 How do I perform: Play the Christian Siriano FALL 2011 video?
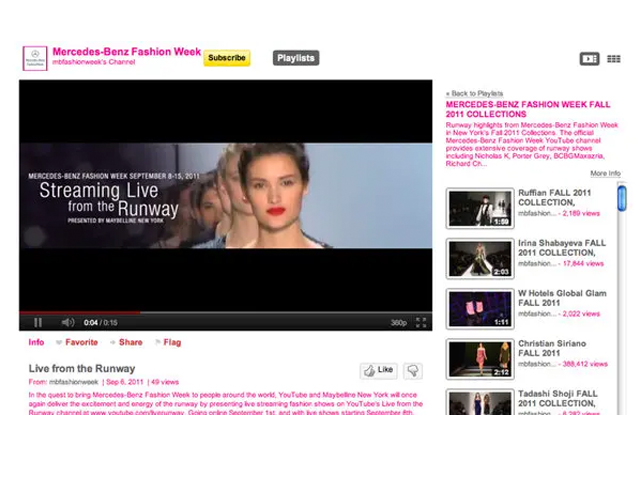[x=480, y=359]
